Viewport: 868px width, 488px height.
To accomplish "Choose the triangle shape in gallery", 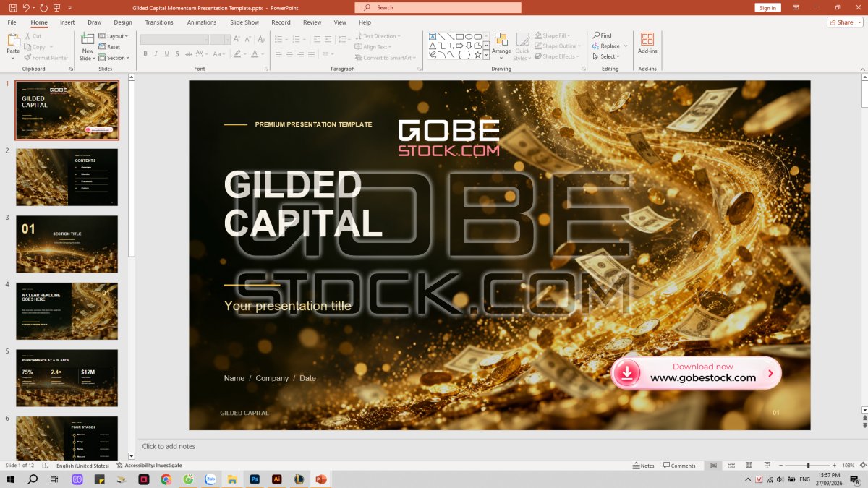I will click(433, 46).
